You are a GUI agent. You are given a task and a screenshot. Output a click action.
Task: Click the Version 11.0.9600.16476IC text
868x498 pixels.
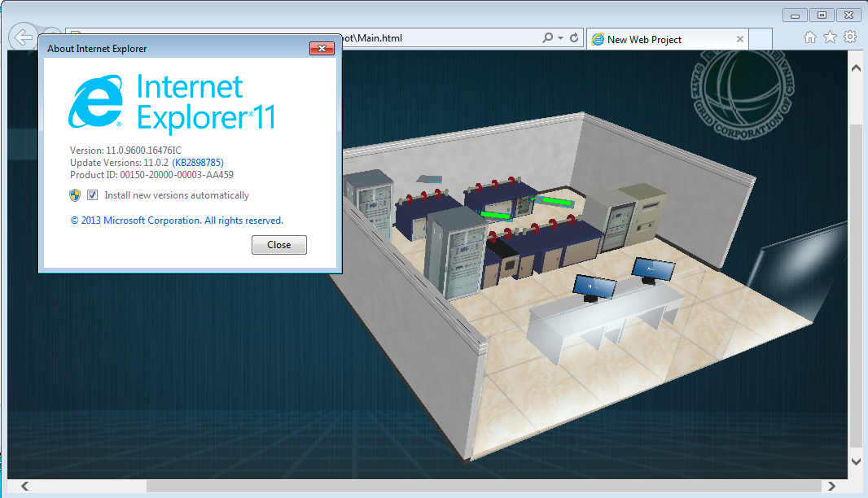(125, 150)
